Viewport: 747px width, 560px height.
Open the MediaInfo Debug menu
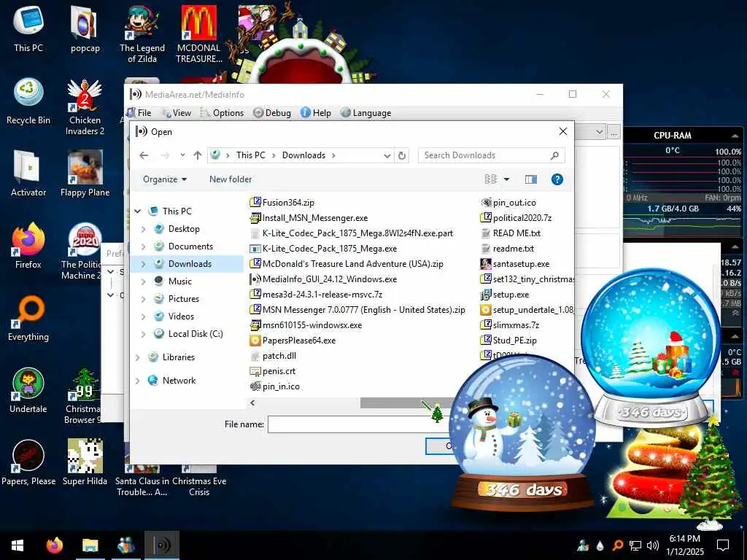click(272, 113)
